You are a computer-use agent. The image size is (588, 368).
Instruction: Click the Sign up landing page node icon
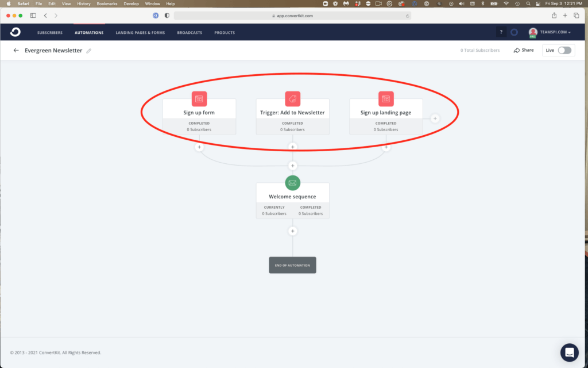(x=386, y=99)
